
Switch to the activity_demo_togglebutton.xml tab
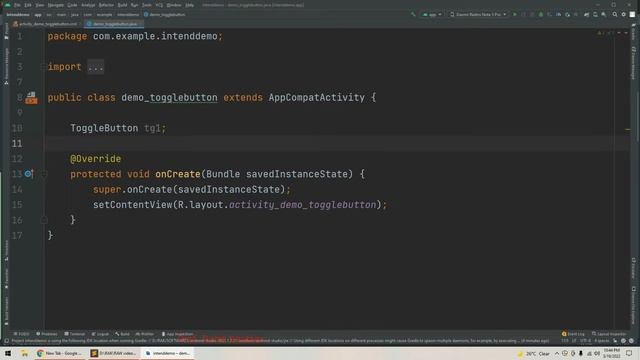pyautogui.click(x=45, y=24)
